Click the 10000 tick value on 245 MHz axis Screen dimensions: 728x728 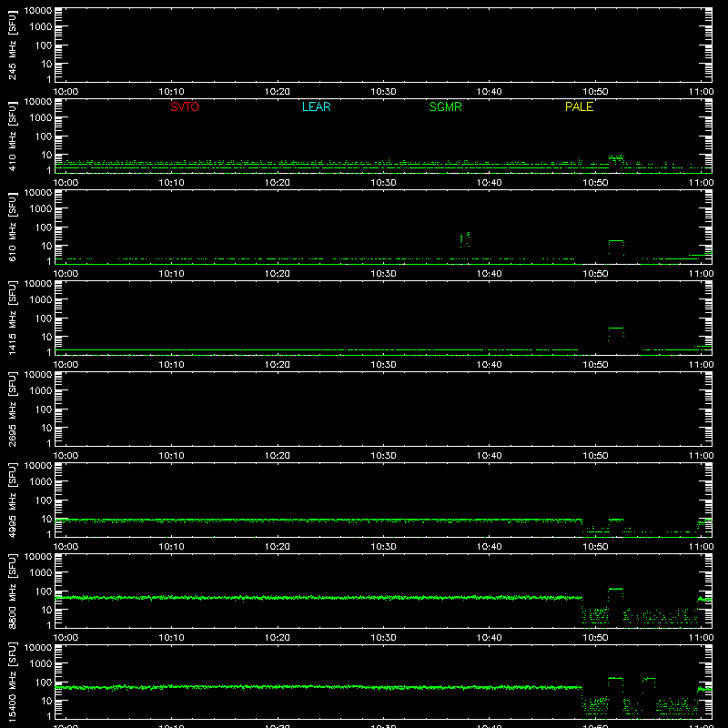37,11
